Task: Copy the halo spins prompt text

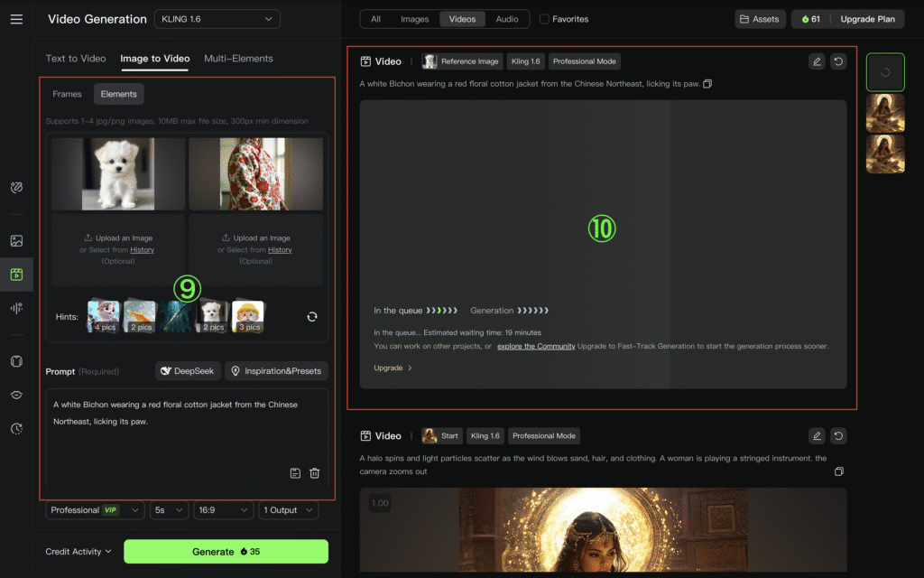Action: (839, 471)
